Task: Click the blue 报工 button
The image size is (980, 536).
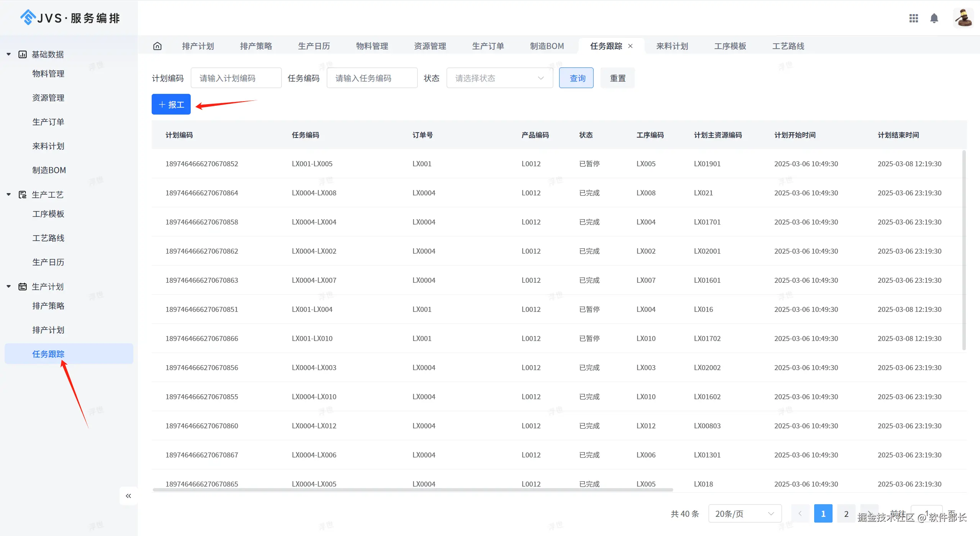Action: pos(171,104)
